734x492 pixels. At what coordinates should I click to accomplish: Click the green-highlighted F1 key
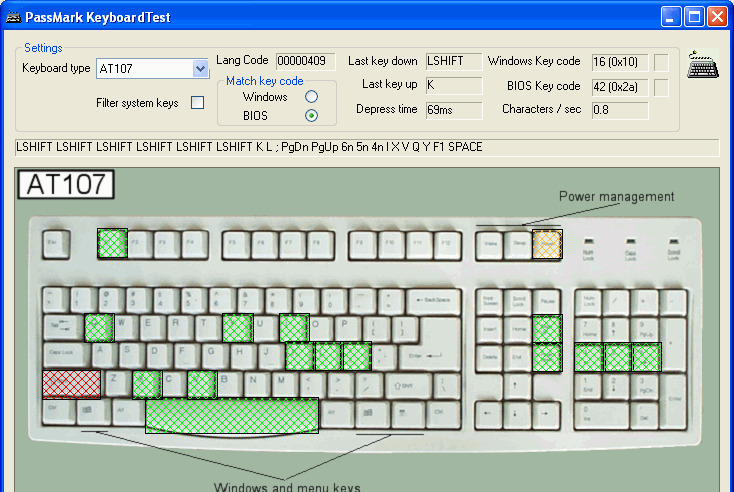pos(112,243)
